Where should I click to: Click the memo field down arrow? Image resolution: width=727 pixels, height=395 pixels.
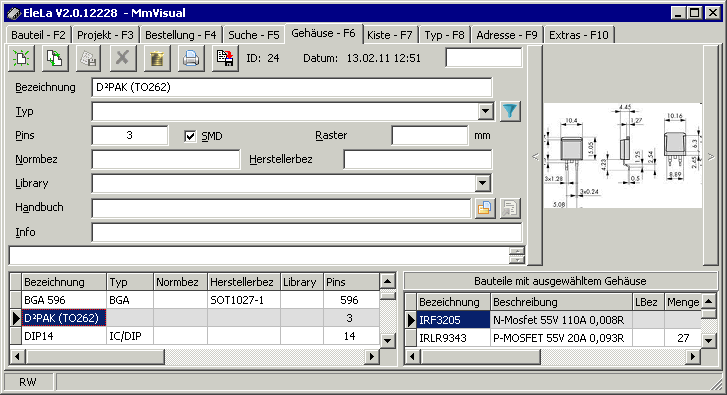click(x=517, y=260)
